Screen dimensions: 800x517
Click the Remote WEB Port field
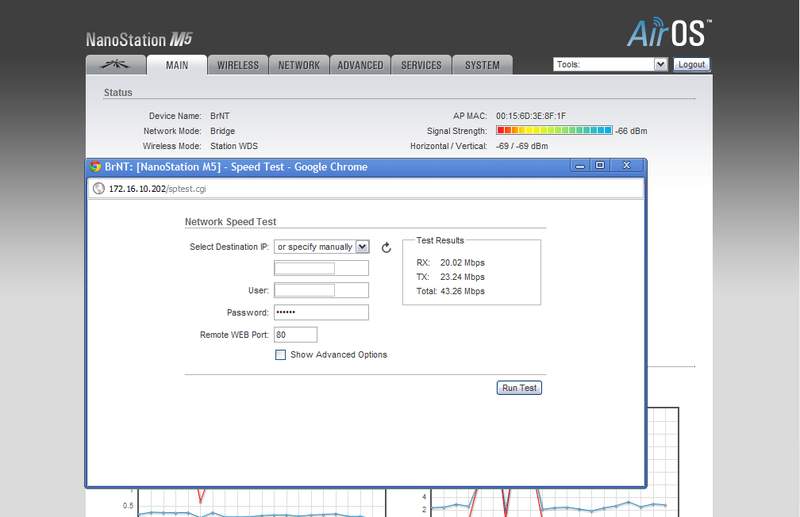click(x=295, y=335)
